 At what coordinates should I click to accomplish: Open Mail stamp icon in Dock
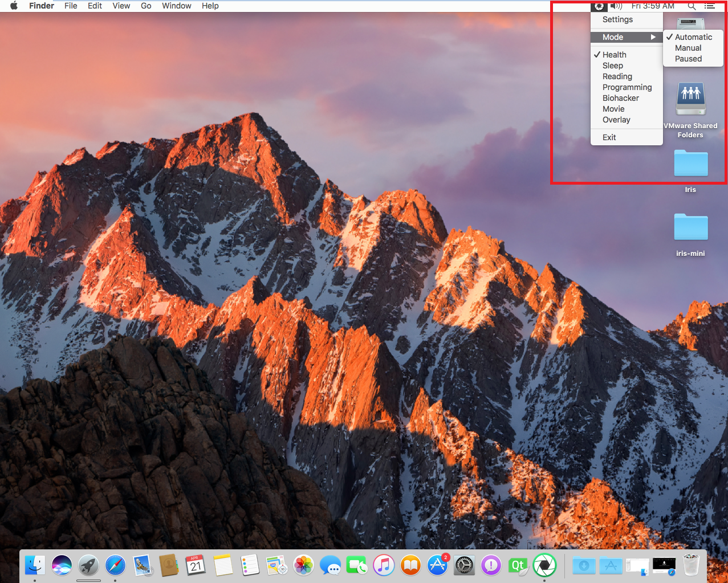point(142,565)
